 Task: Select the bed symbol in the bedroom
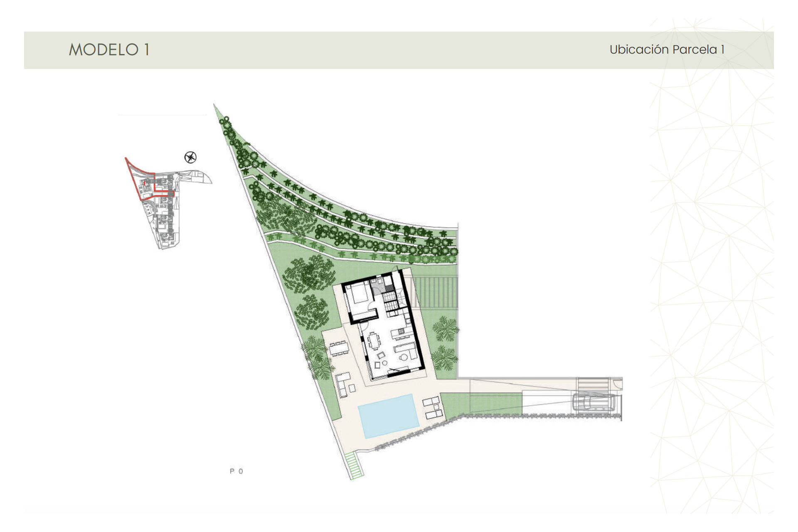coord(360,293)
